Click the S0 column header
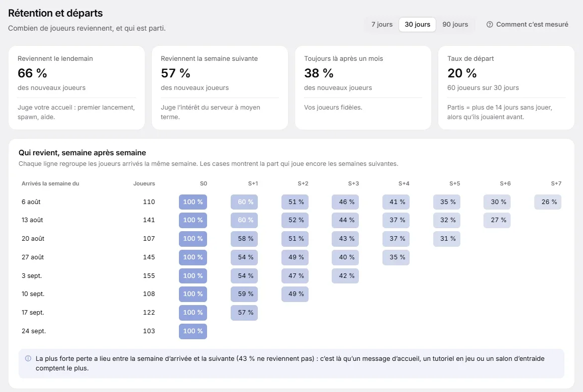Image resolution: width=583 pixels, height=392 pixels. coord(204,183)
